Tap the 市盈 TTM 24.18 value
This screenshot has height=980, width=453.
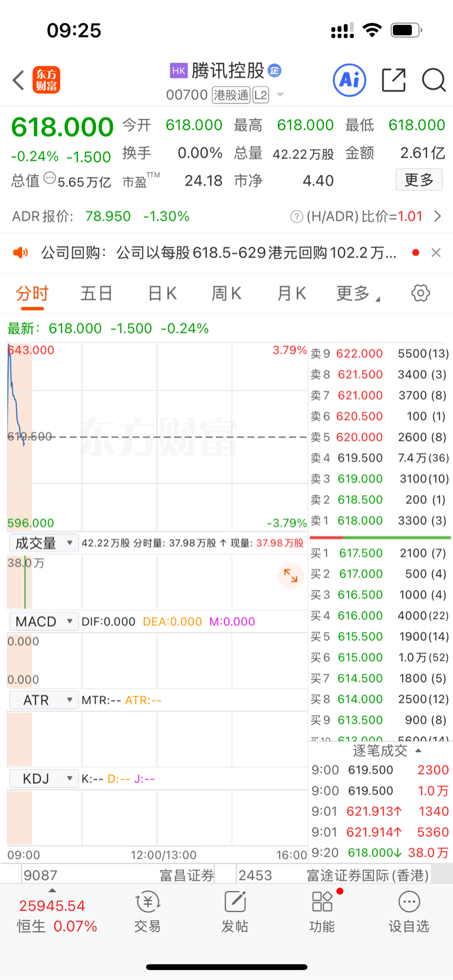(x=203, y=181)
